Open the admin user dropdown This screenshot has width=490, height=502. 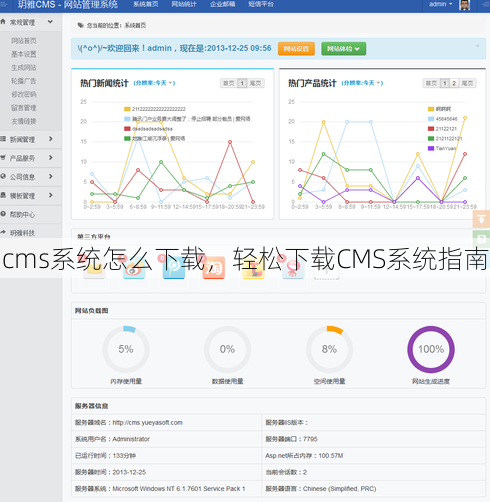pos(440,4)
